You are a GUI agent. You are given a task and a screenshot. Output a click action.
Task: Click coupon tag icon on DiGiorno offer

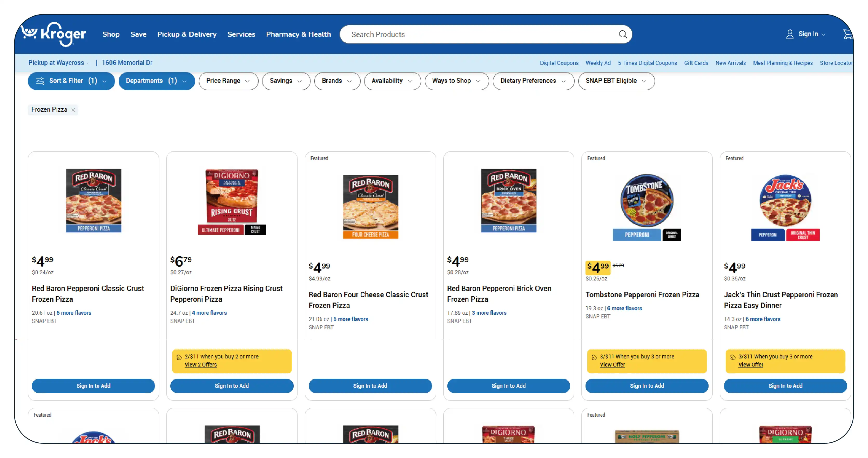click(x=179, y=357)
